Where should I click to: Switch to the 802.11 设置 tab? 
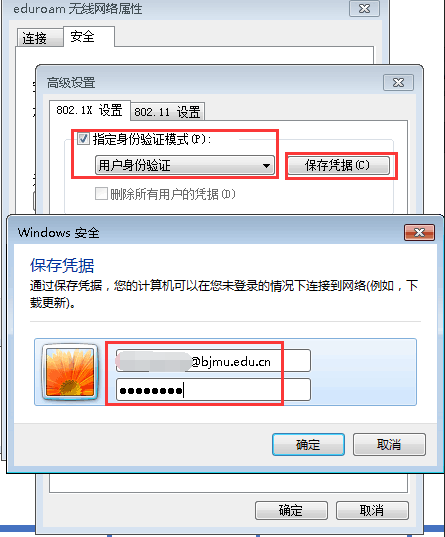[167, 112]
